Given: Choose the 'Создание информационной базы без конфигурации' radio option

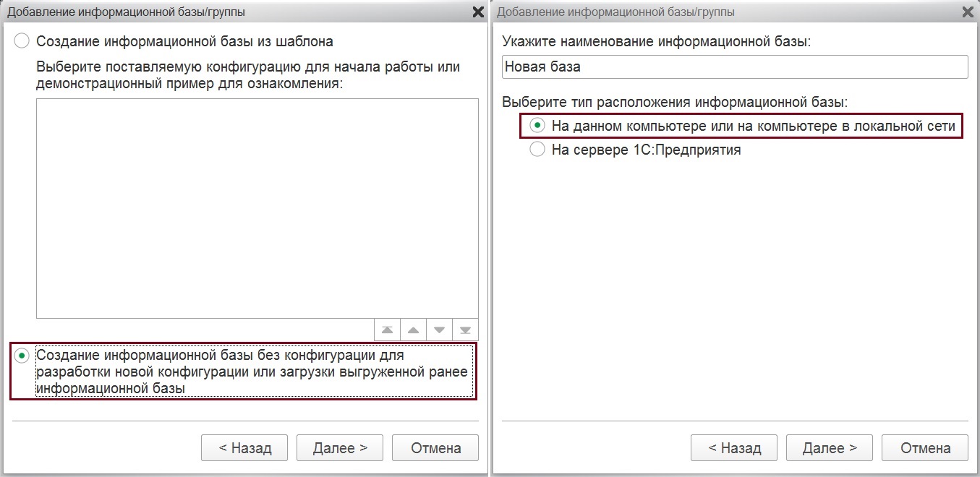Looking at the screenshot, I should click(x=22, y=356).
